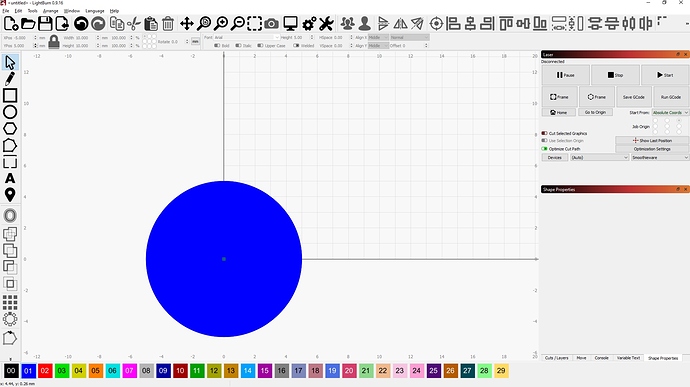Image resolution: width=690 pixels, height=387 pixels.
Task: Choose the Polygon hexagon tool
Action: 10,129
